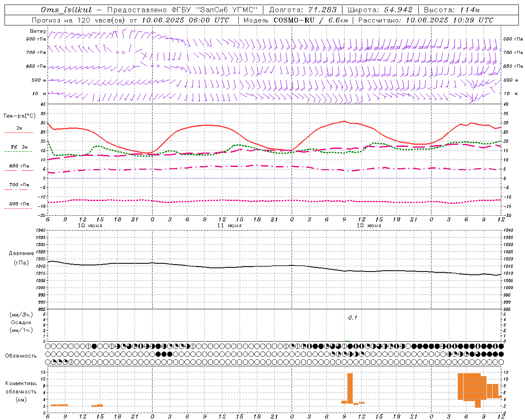The height and width of the screenshot is (420, 525).
Task: Click the "(гПа)" pressure unit label
Action: tap(21, 262)
